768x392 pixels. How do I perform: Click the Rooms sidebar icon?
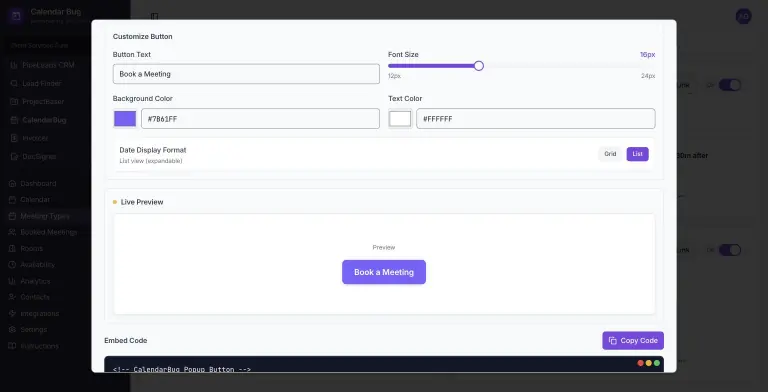click(x=12, y=248)
